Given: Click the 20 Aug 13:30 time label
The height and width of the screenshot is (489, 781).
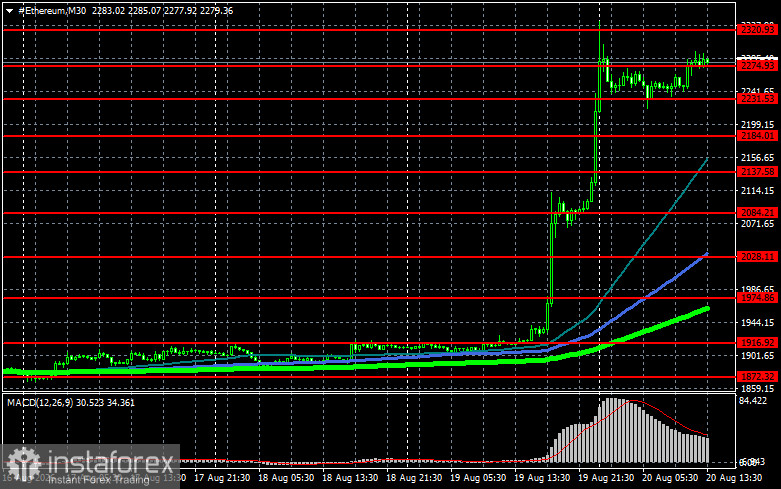Looking at the screenshot, I should tap(734, 478).
